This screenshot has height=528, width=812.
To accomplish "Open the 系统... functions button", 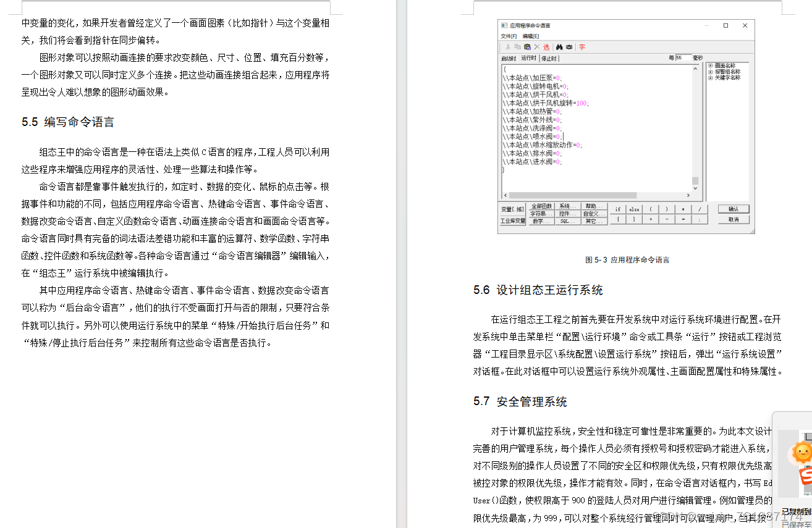I will click(568, 206).
